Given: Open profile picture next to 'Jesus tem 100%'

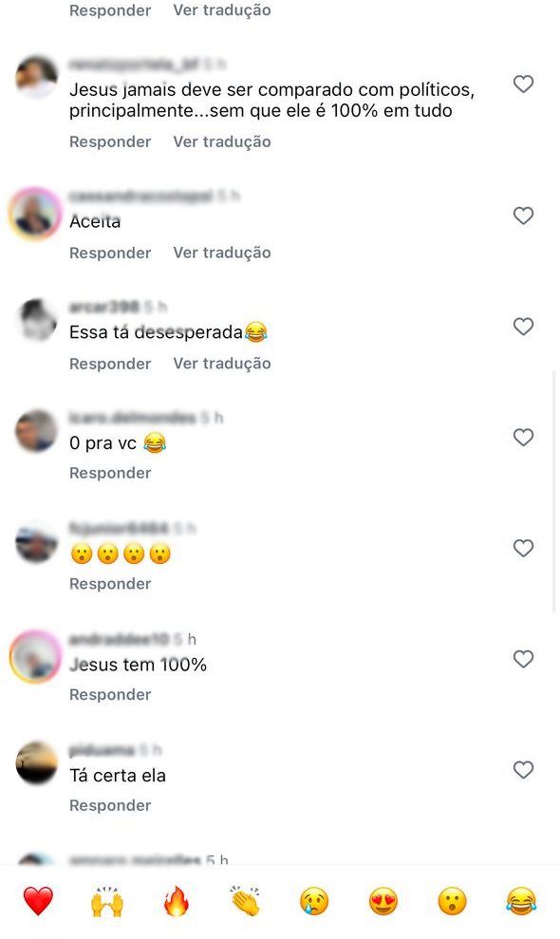Looking at the screenshot, I should click(x=36, y=657).
